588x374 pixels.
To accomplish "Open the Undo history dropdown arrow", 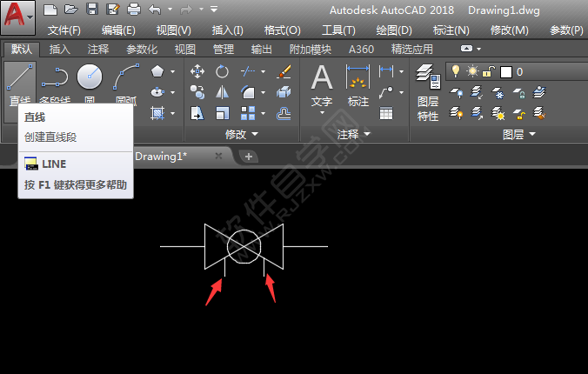I will coord(170,9).
